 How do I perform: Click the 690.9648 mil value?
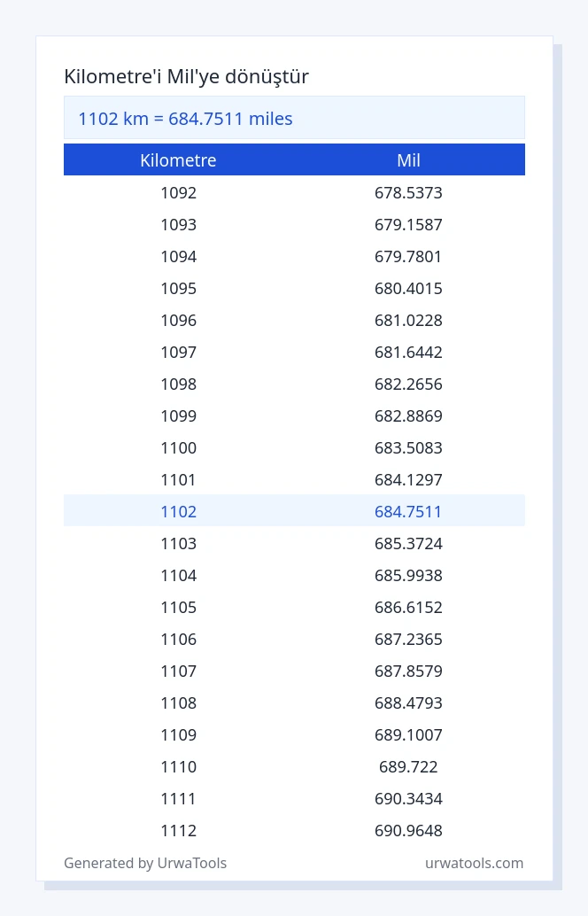[408, 830]
